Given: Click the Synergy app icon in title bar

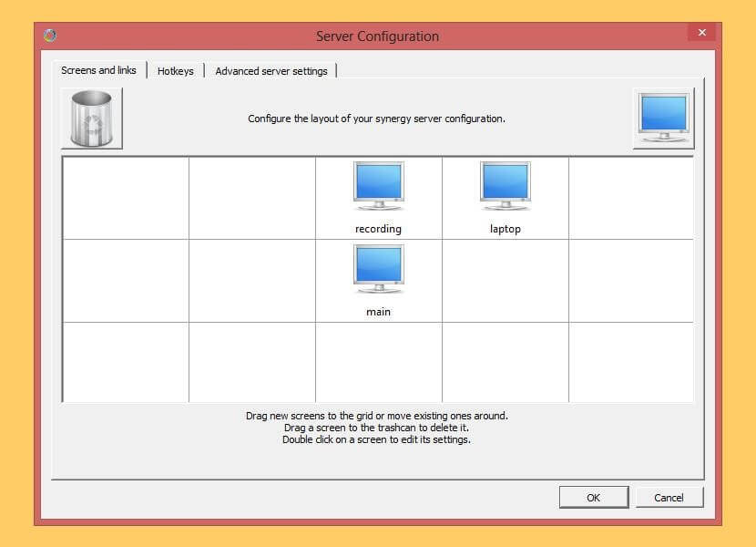Looking at the screenshot, I should click(50, 36).
